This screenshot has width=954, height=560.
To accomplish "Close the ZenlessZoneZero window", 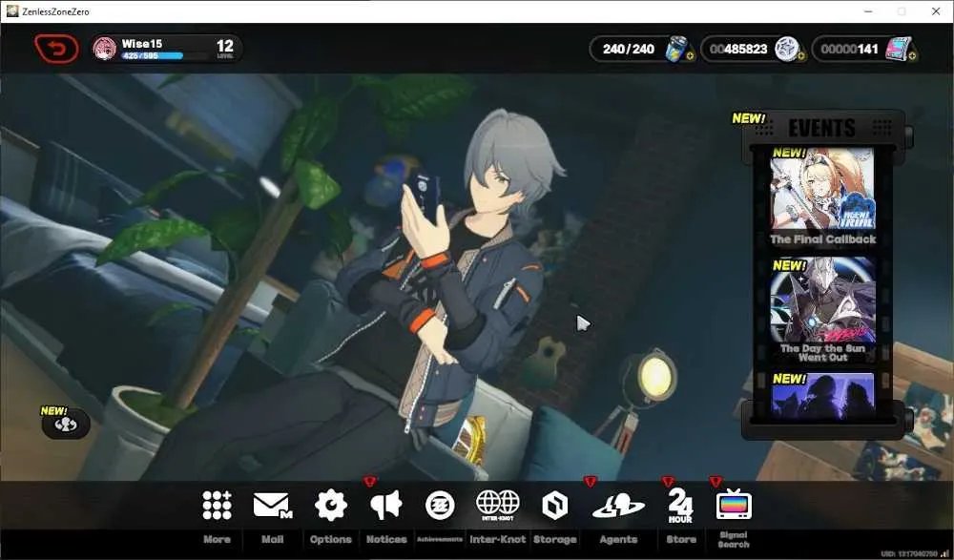I will (x=936, y=11).
